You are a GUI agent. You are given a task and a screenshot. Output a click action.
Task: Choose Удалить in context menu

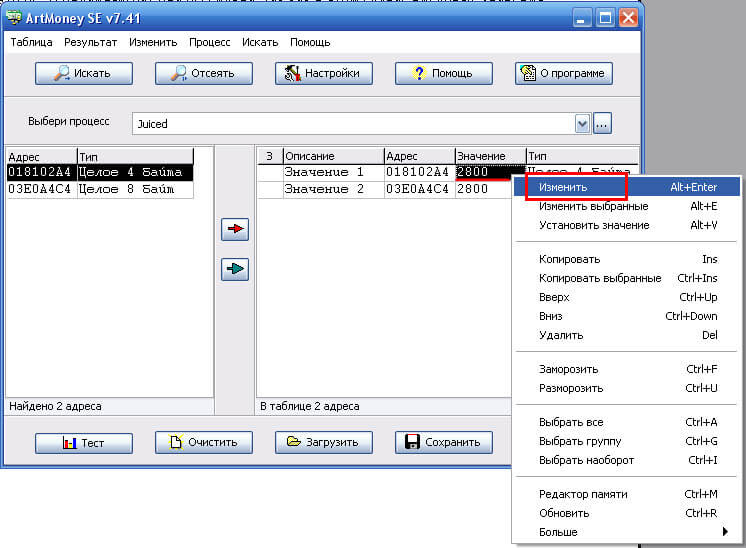coord(627,335)
